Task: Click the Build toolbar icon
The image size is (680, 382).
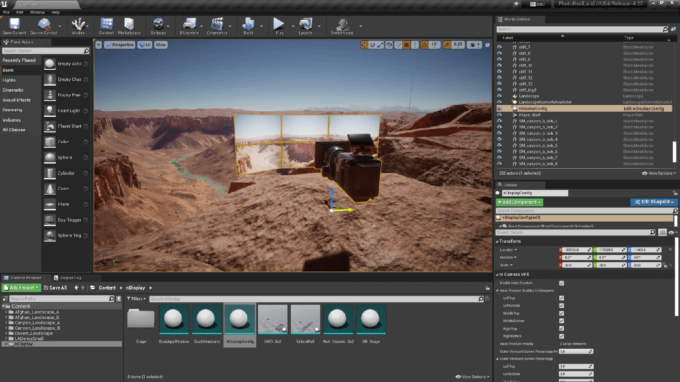Action: [248, 26]
